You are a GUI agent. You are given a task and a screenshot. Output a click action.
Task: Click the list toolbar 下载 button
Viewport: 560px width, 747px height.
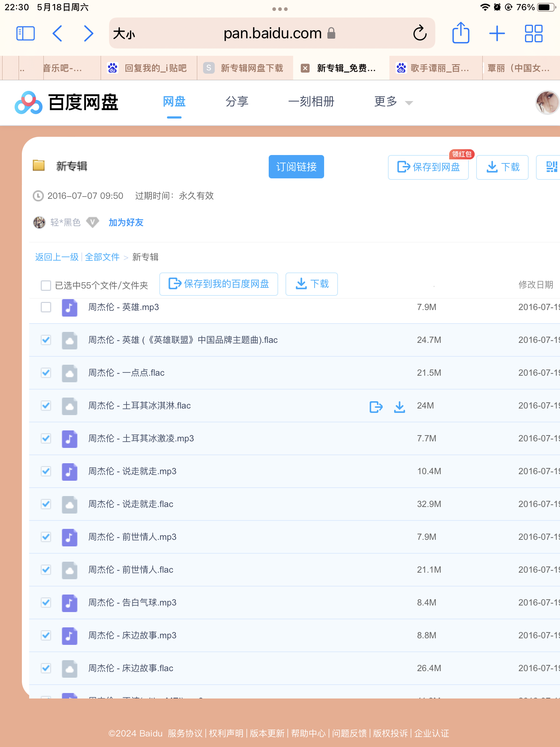coord(312,284)
